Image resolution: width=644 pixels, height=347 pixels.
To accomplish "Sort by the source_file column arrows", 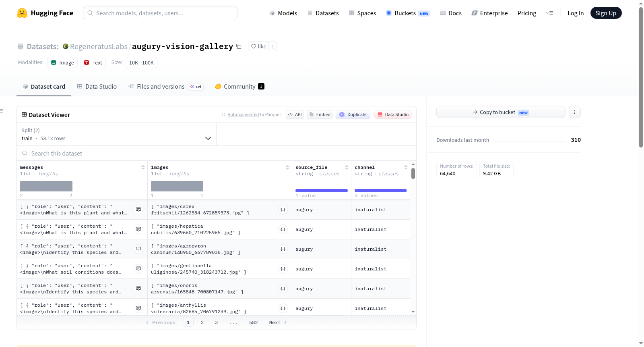I will tap(347, 167).
